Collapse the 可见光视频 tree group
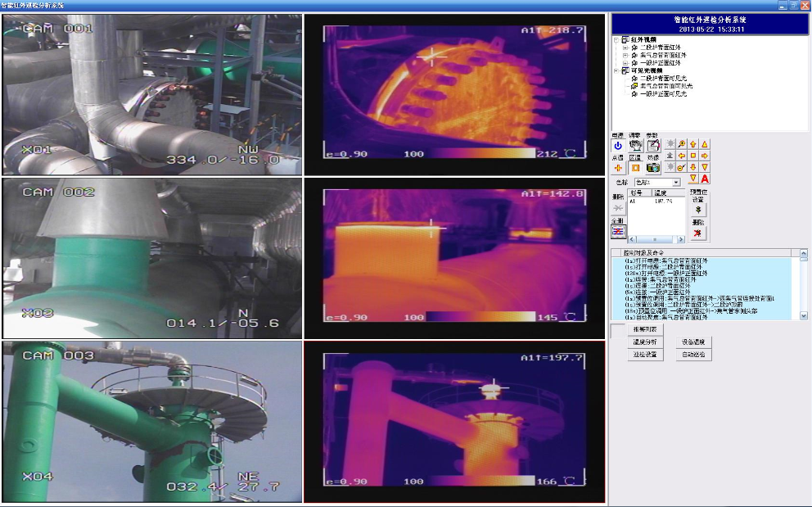 click(616, 70)
